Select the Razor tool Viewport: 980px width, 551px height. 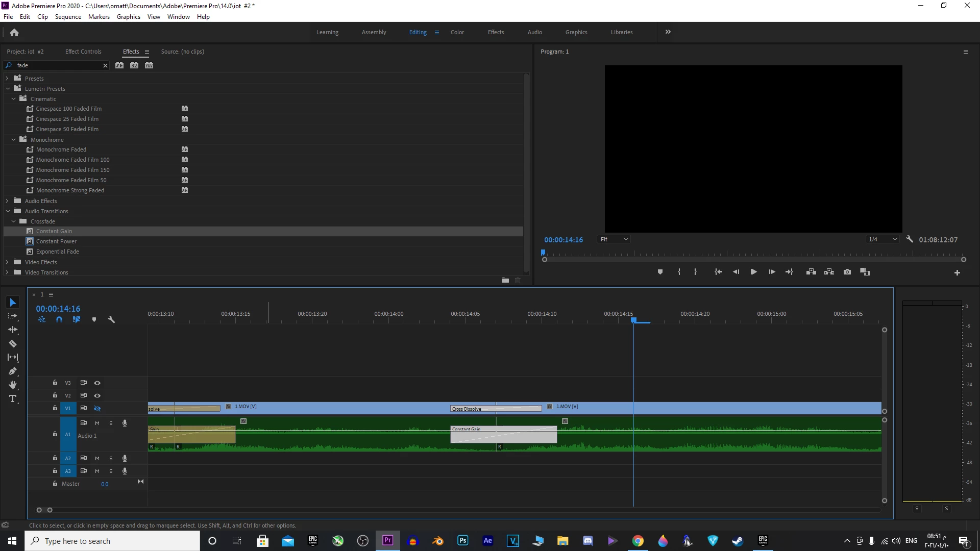tap(13, 344)
